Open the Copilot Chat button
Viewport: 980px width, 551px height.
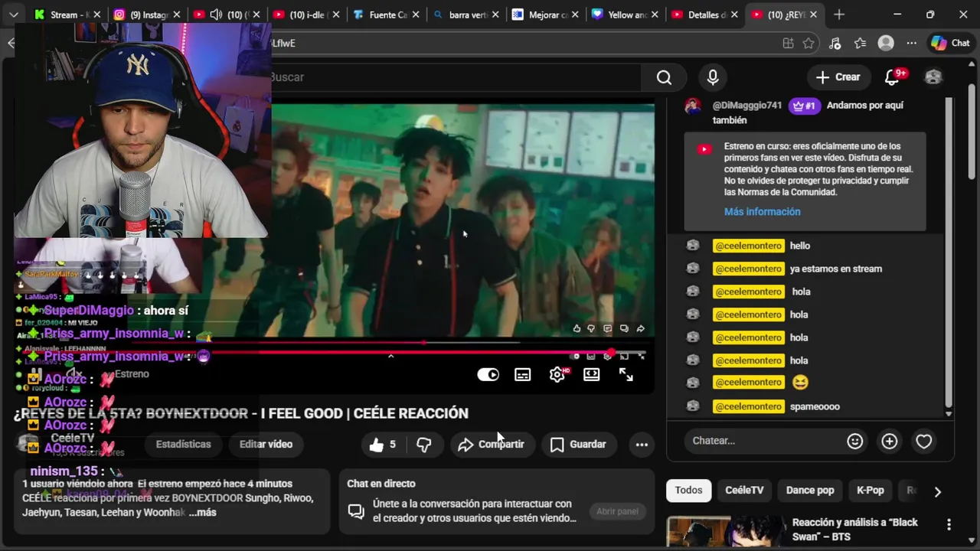click(x=950, y=44)
